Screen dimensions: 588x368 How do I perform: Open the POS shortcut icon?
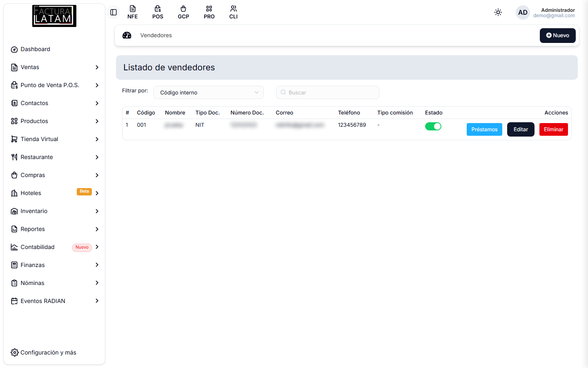click(x=158, y=12)
